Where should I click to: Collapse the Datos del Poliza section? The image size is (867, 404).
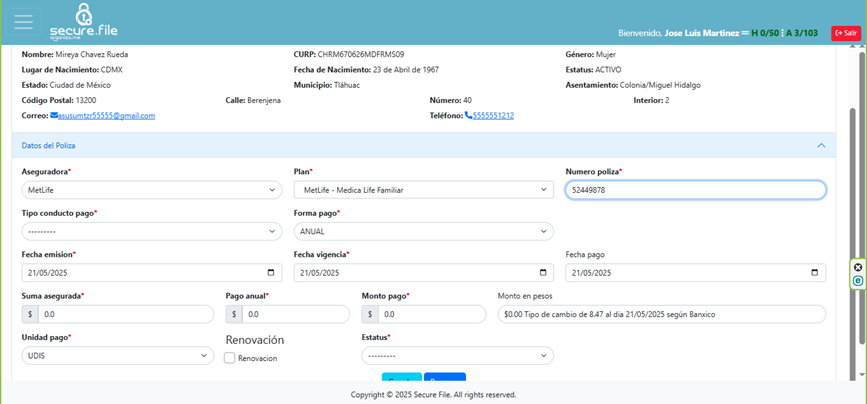click(821, 146)
